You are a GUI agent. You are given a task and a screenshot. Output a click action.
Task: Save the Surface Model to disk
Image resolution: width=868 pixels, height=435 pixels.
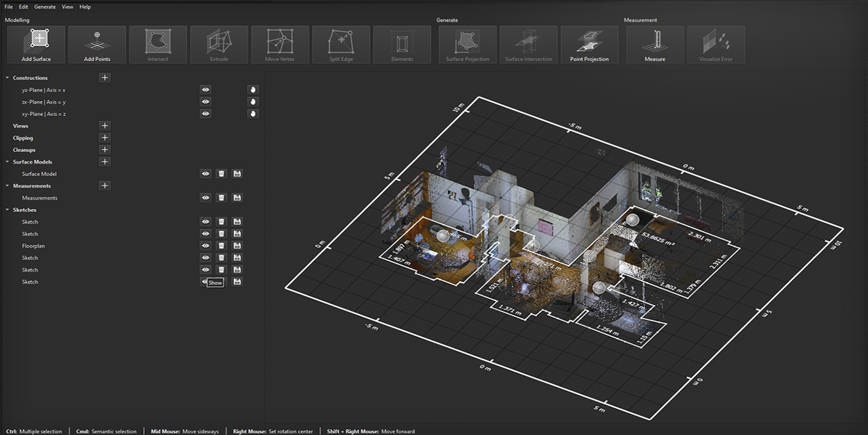(237, 174)
